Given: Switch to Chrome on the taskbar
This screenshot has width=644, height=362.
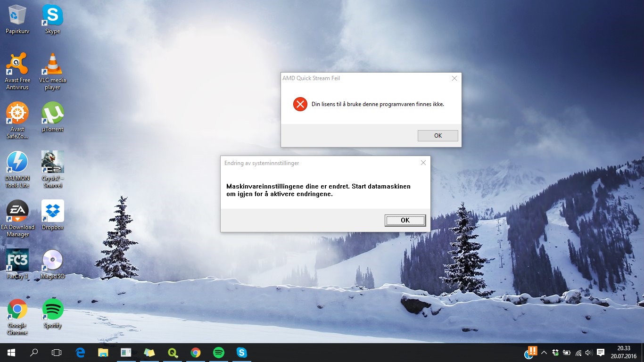Looking at the screenshot, I should (195, 353).
